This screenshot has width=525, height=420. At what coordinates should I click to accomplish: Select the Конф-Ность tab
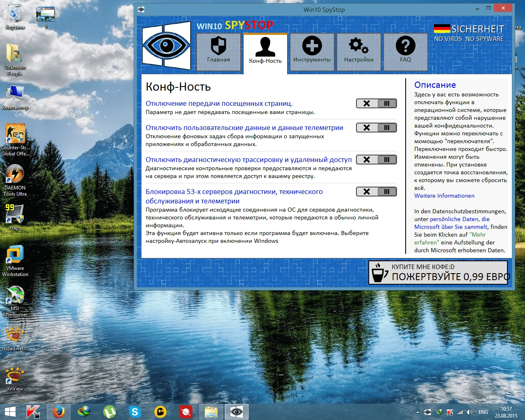point(265,53)
